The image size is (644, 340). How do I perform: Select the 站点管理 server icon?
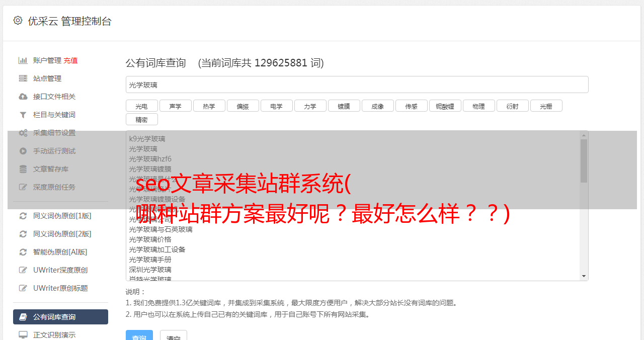[x=23, y=78]
